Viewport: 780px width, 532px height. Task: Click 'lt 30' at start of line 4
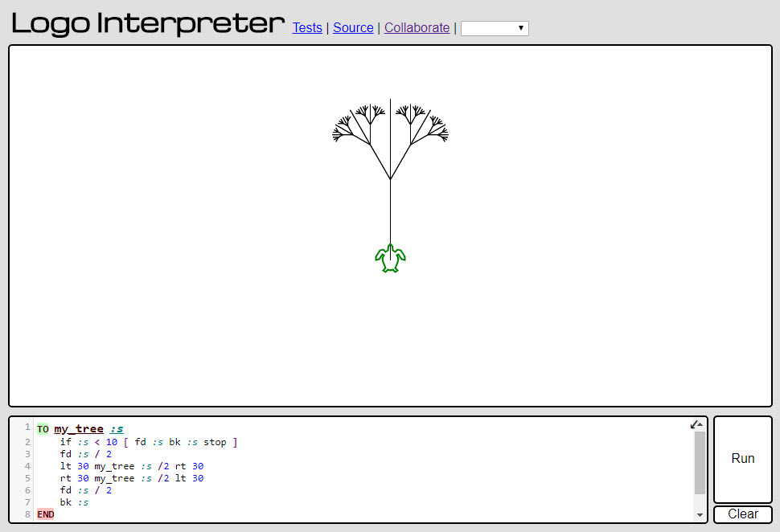74,466
